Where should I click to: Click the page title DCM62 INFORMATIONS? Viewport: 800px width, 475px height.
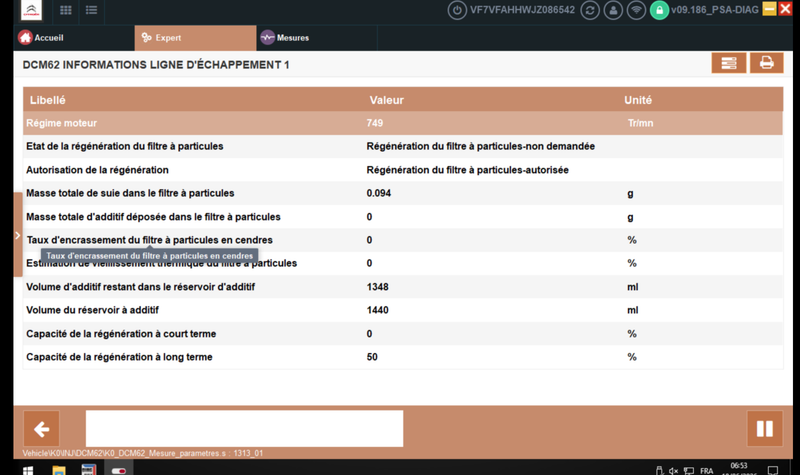[156, 65]
